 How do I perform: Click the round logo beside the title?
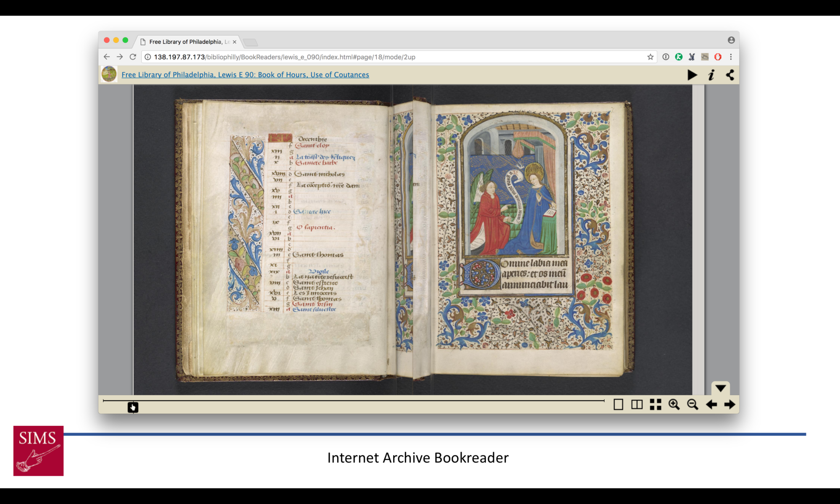109,74
